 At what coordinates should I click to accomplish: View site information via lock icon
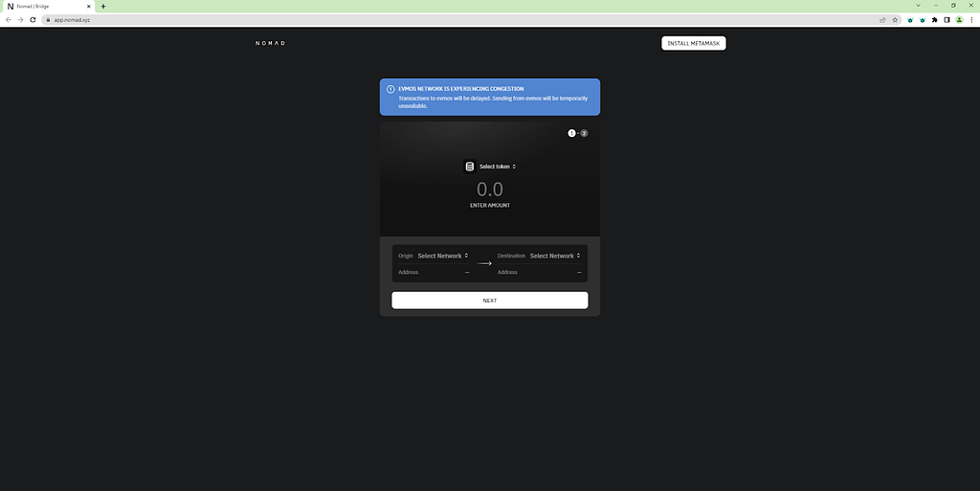48,20
